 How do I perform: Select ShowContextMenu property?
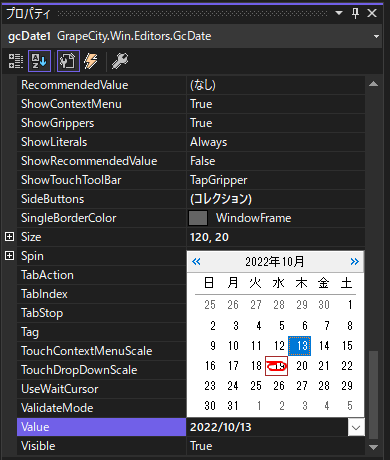coord(101,104)
